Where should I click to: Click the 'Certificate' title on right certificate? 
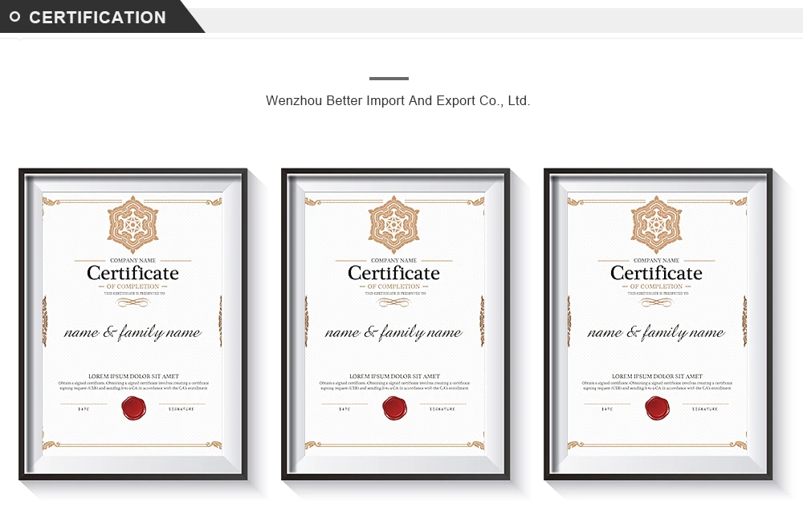pyautogui.click(x=656, y=273)
